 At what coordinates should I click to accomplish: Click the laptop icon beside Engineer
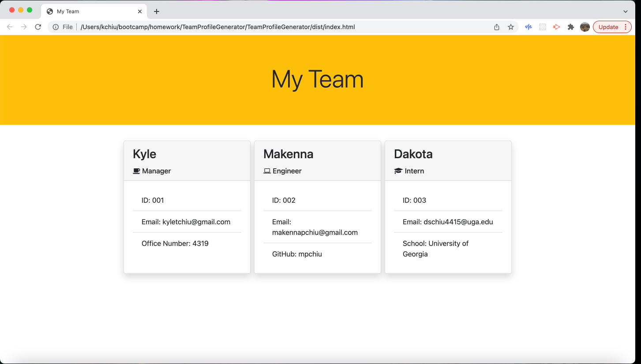tap(267, 171)
